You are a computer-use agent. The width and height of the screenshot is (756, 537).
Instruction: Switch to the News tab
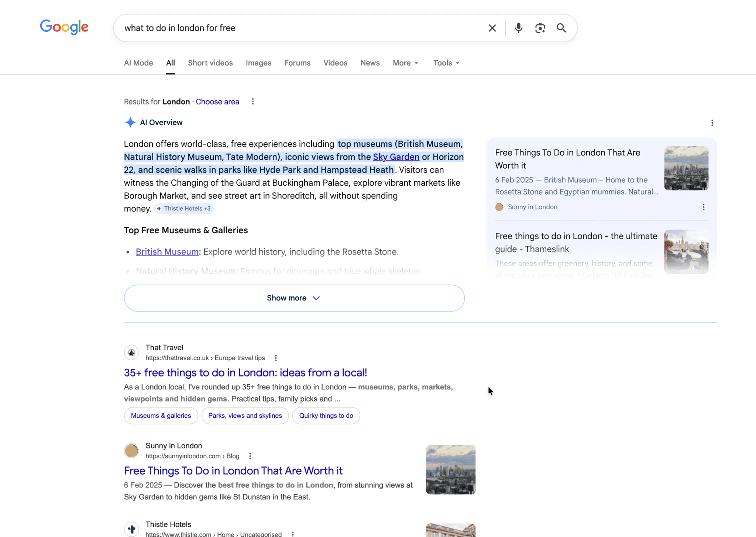pyautogui.click(x=370, y=63)
